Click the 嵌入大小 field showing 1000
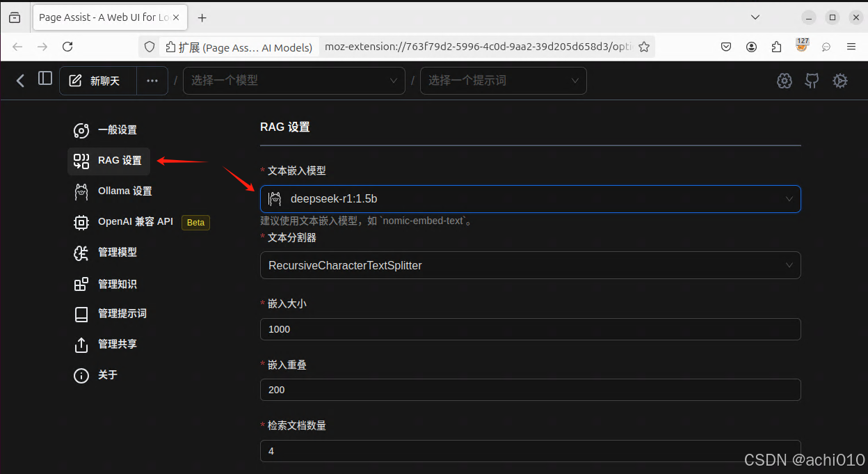Viewport: 868px width, 474px height. click(531, 329)
